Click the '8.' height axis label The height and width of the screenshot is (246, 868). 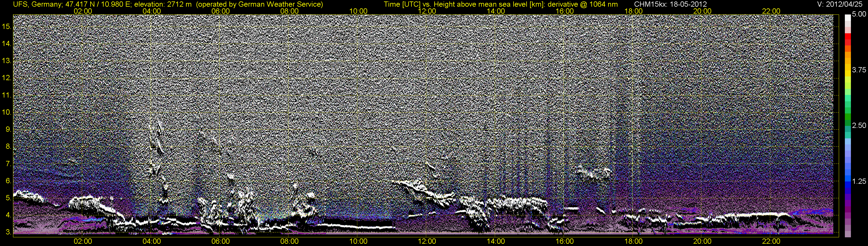(8, 147)
